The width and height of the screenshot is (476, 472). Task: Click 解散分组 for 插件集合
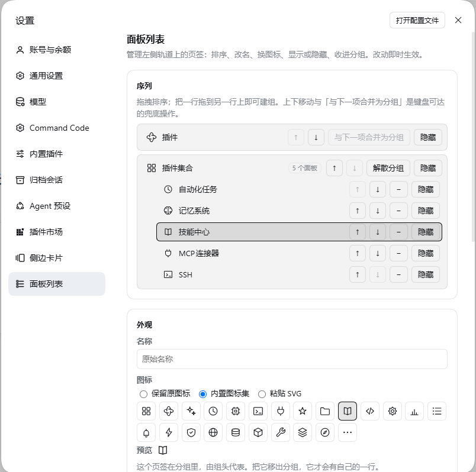point(388,168)
